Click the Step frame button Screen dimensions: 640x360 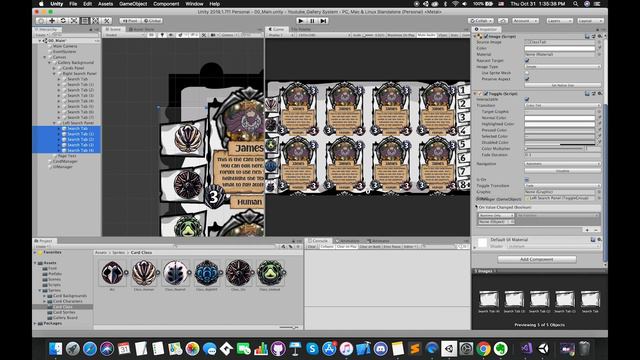[323, 20]
